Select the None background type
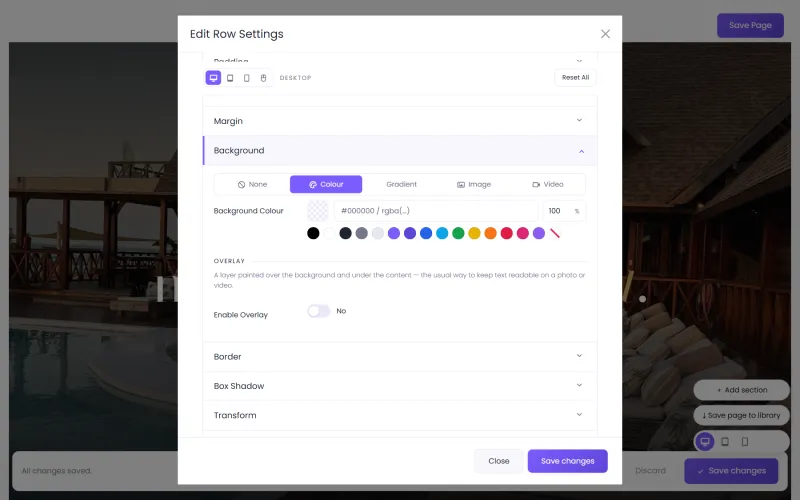This screenshot has width=800, height=500. [x=253, y=184]
